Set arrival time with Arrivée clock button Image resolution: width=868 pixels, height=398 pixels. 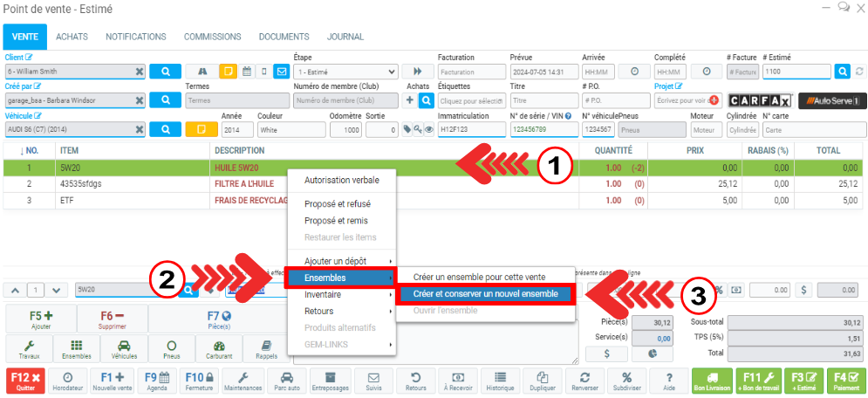tap(634, 72)
